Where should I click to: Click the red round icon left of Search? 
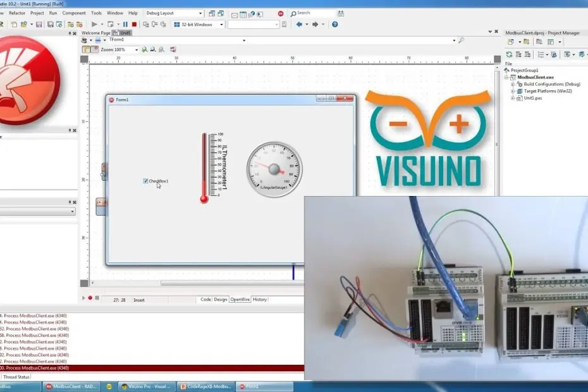(x=281, y=13)
